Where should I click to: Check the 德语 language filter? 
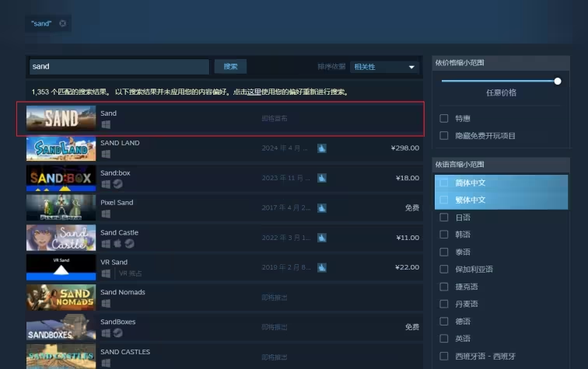click(444, 321)
